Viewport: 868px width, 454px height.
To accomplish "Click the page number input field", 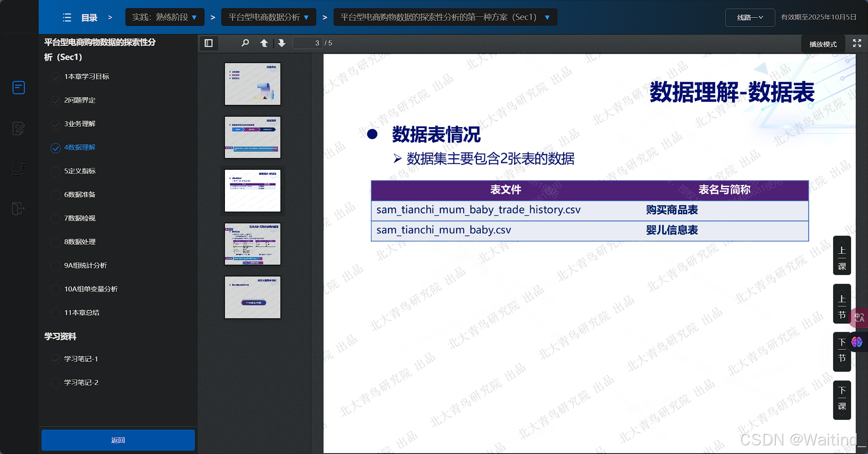I will [x=308, y=43].
